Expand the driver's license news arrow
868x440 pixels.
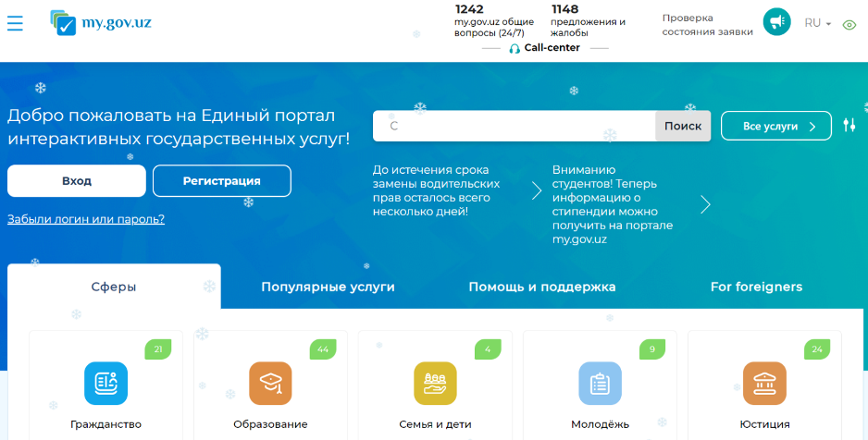(537, 190)
